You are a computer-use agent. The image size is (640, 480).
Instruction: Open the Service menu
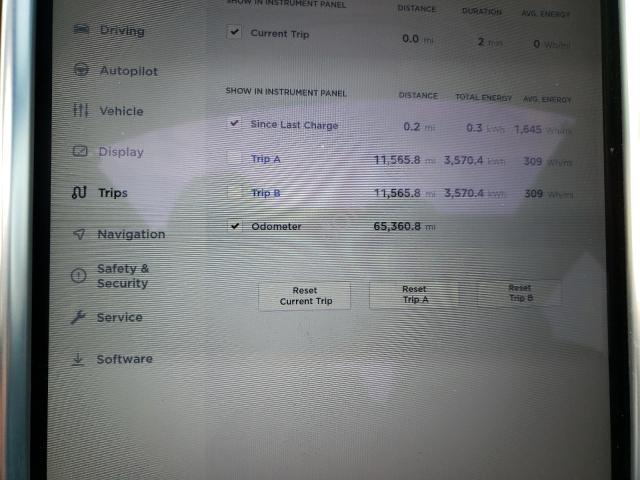tap(107, 317)
